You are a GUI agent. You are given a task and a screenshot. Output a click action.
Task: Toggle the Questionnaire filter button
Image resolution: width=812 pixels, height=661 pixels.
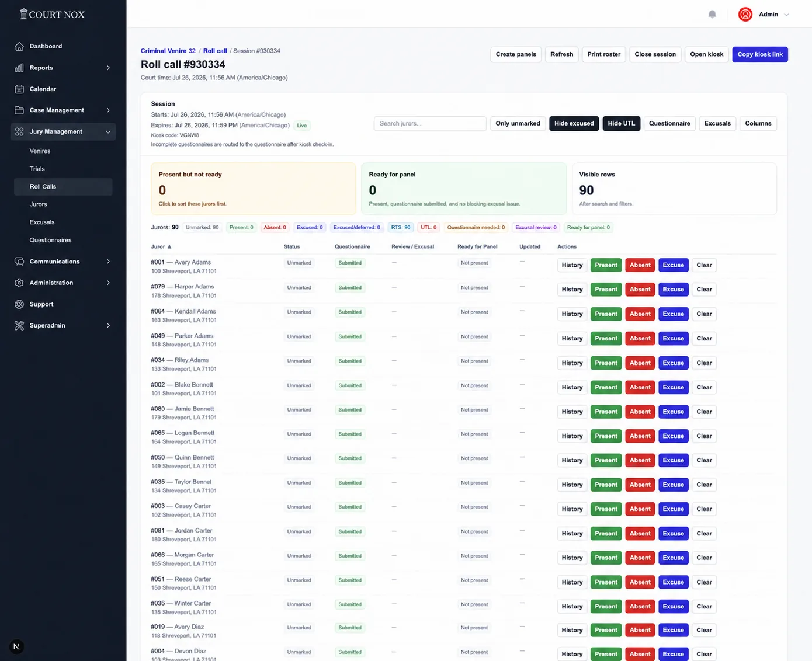(x=669, y=123)
